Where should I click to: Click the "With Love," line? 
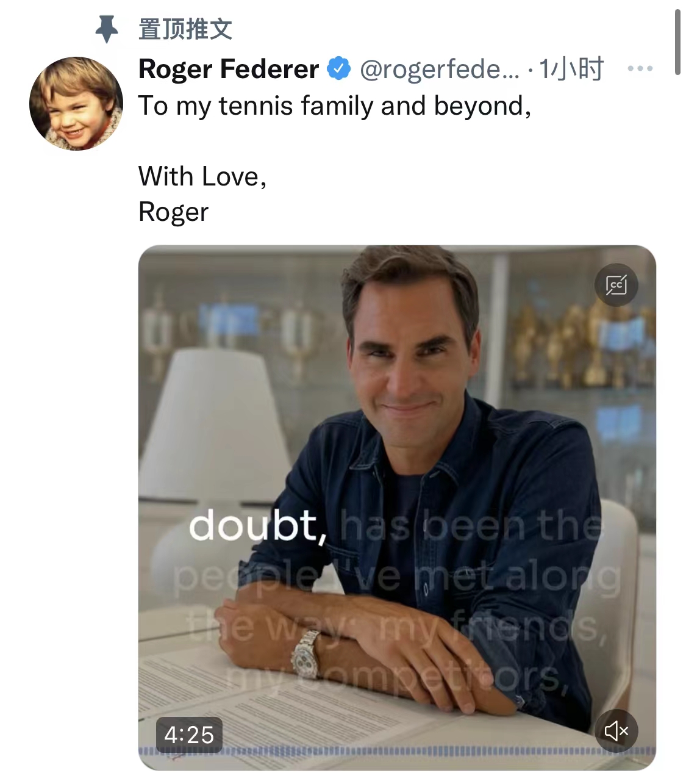[x=202, y=176]
